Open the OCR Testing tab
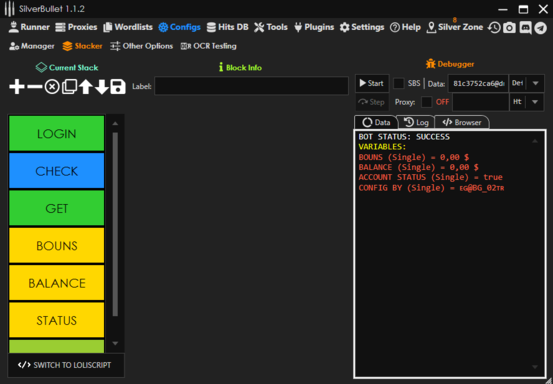 click(x=208, y=46)
